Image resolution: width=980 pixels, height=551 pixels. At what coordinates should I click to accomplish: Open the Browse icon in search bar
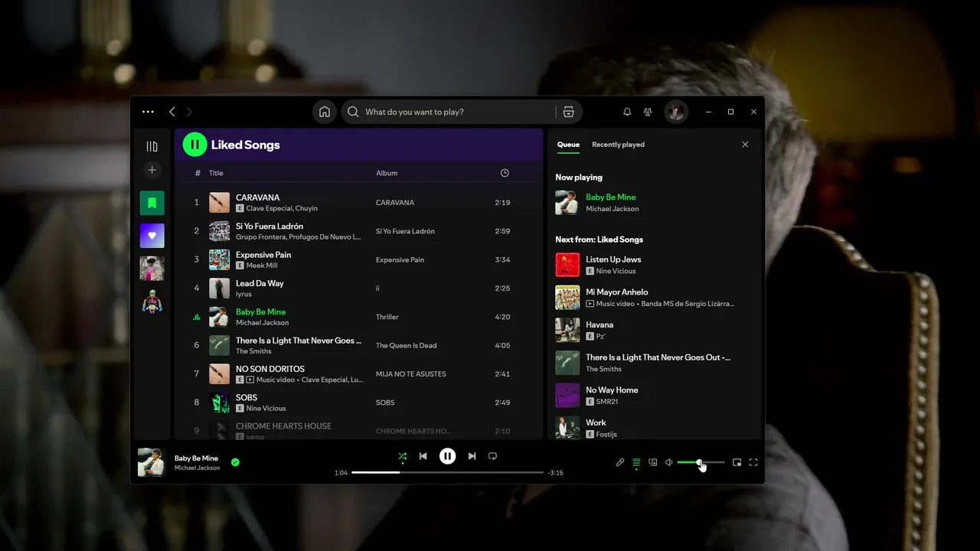pyautogui.click(x=568, y=112)
